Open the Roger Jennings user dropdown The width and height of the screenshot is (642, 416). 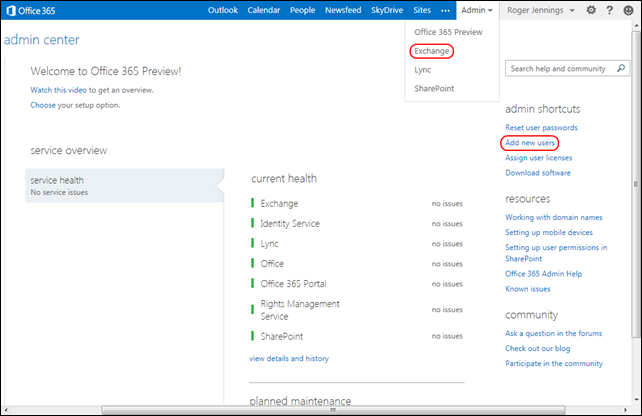[541, 10]
